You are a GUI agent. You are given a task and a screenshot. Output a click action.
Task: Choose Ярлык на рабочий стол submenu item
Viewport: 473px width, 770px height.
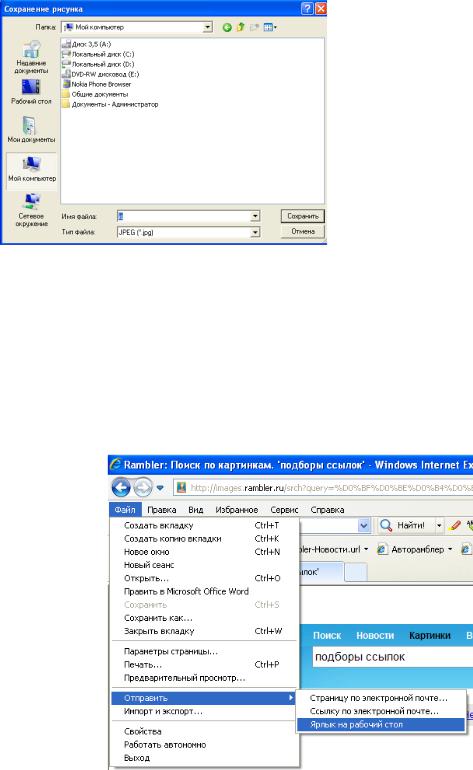pos(381,725)
